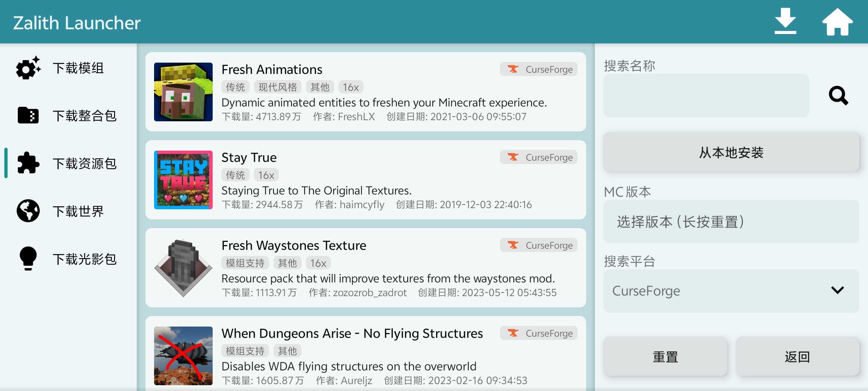Click Staying True to The Original Textures description
The image size is (868, 391).
(316, 190)
